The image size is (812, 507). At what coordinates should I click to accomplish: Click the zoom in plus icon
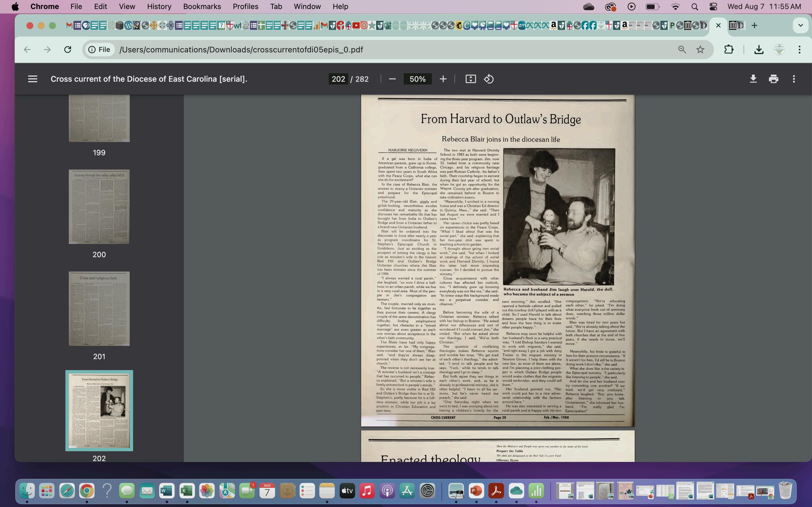443,79
